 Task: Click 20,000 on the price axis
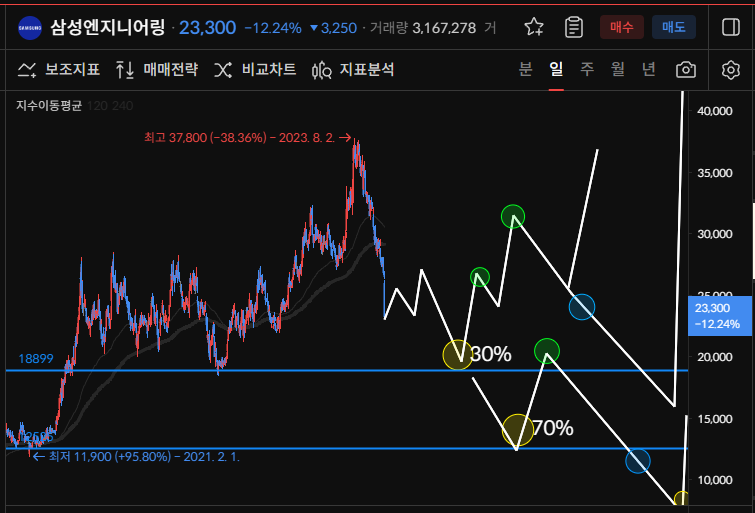(x=715, y=357)
